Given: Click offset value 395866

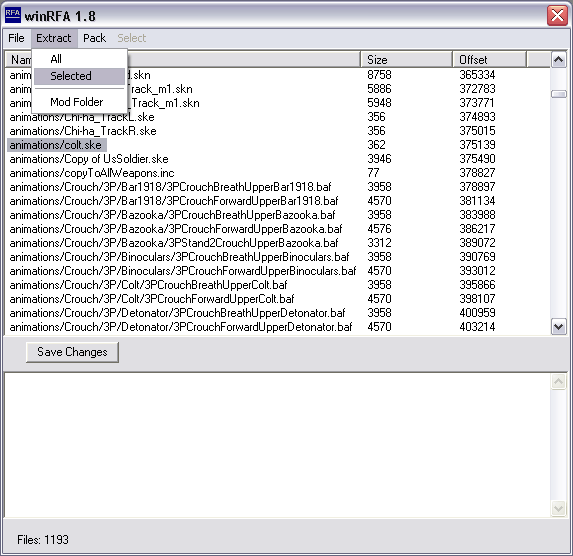Looking at the screenshot, I should pyautogui.click(x=477, y=285).
